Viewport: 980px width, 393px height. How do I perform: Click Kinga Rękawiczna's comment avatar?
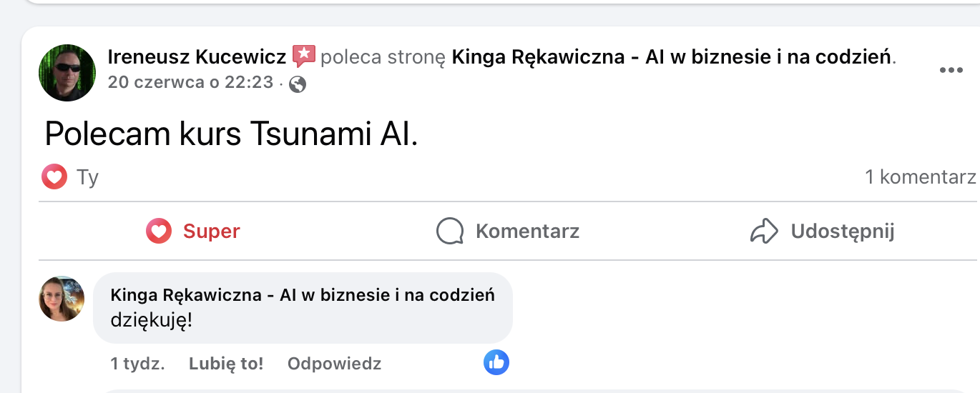[x=62, y=299]
